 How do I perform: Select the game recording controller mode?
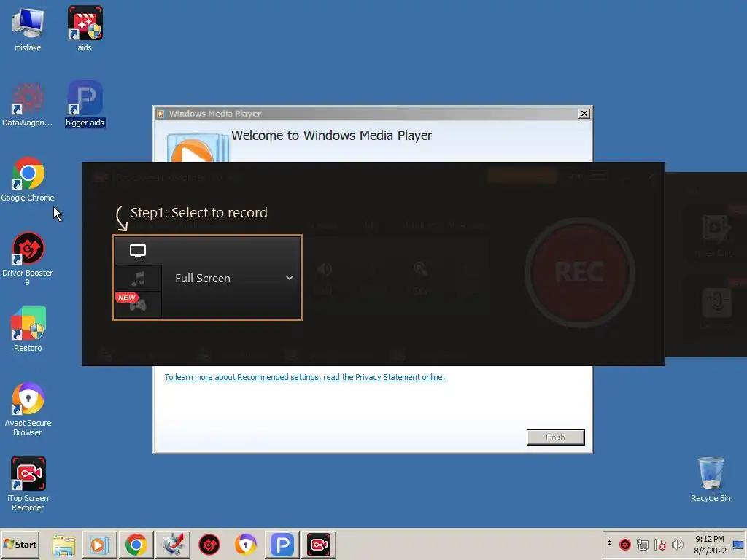(138, 305)
